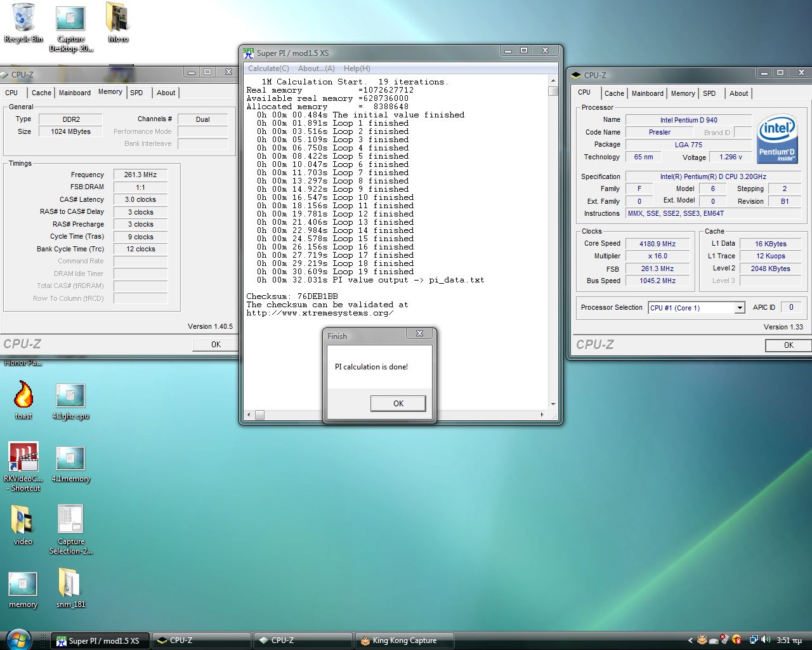Image resolution: width=812 pixels, height=650 pixels.
Task: Open the Processor Selection dropdown
Action: click(x=739, y=308)
